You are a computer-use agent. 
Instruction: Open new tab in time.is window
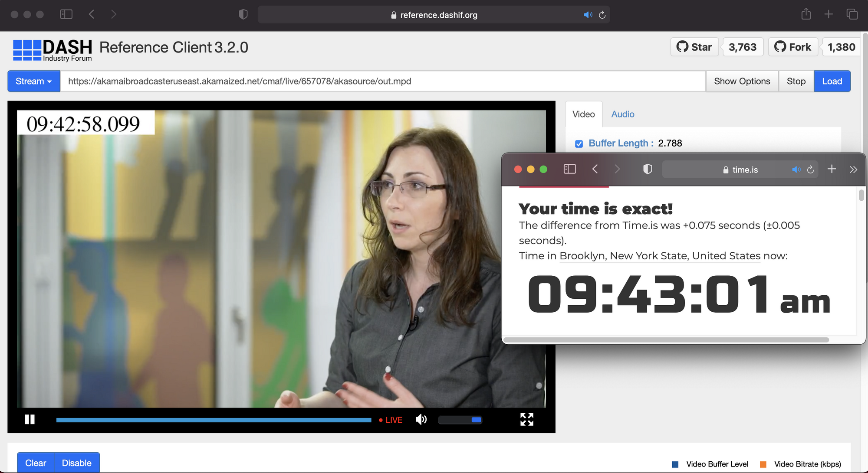point(832,169)
